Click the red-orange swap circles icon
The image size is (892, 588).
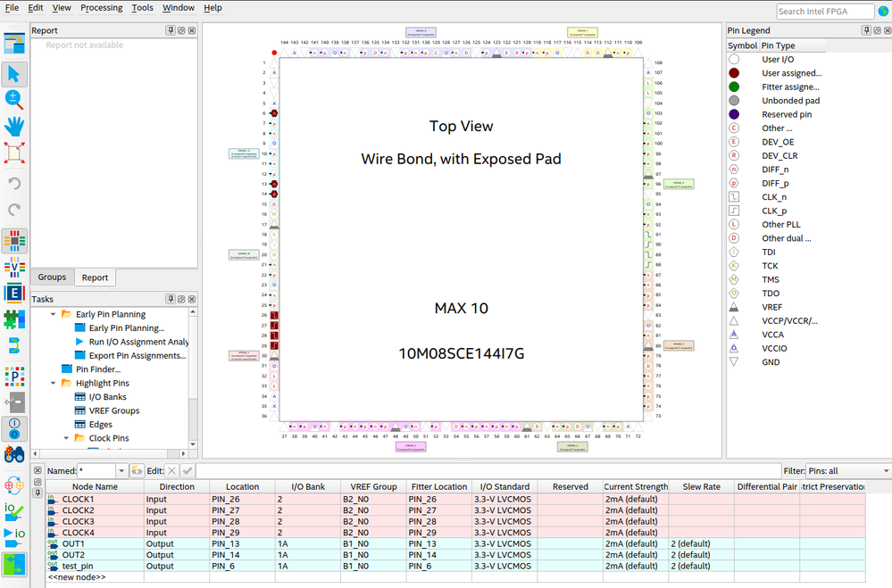click(x=14, y=485)
